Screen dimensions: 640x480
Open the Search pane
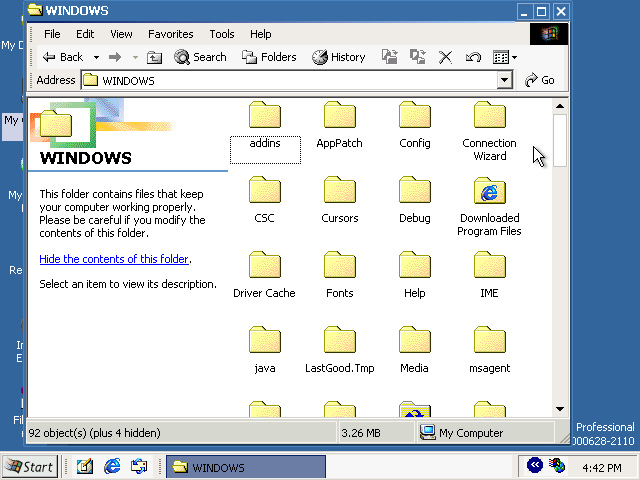[200, 57]
